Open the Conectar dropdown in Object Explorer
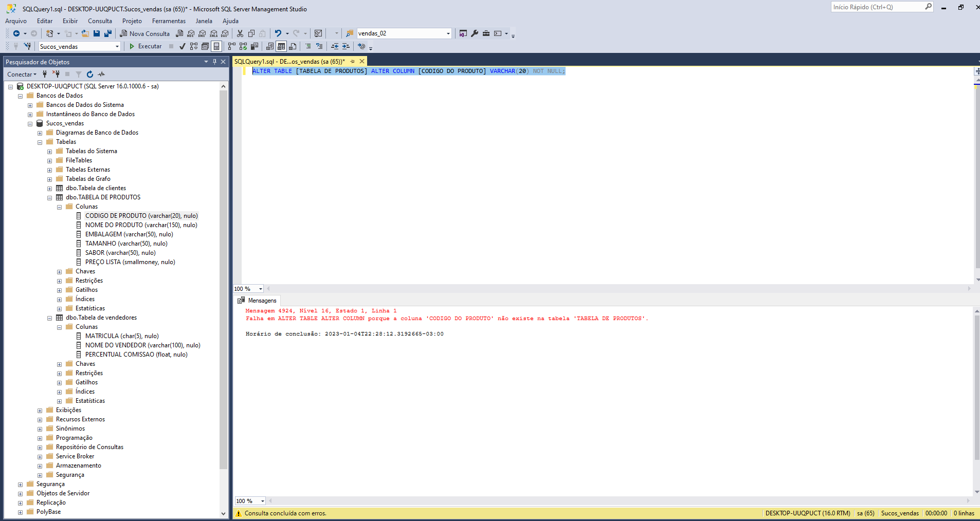980x521 pixels. pos(22,75)
